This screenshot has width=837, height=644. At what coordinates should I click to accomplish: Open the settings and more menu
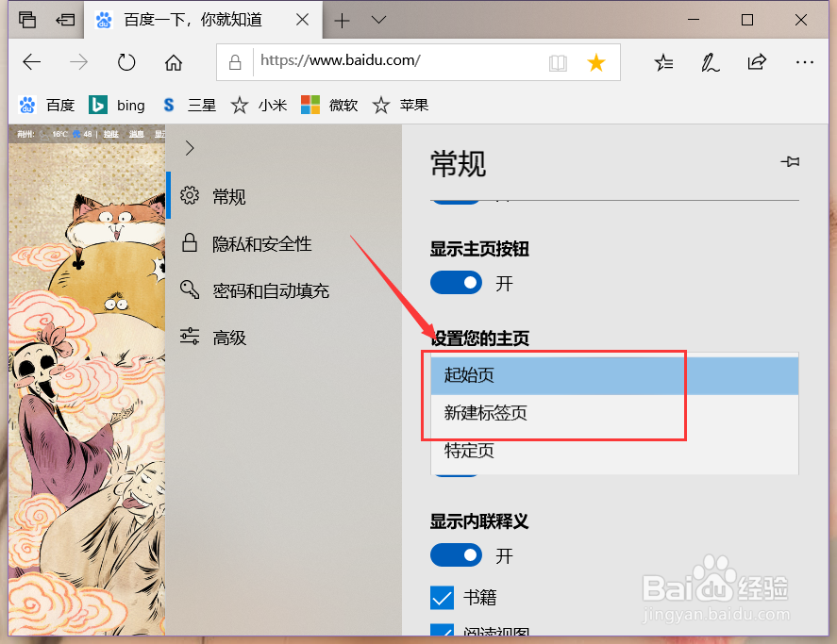point(804,62)
